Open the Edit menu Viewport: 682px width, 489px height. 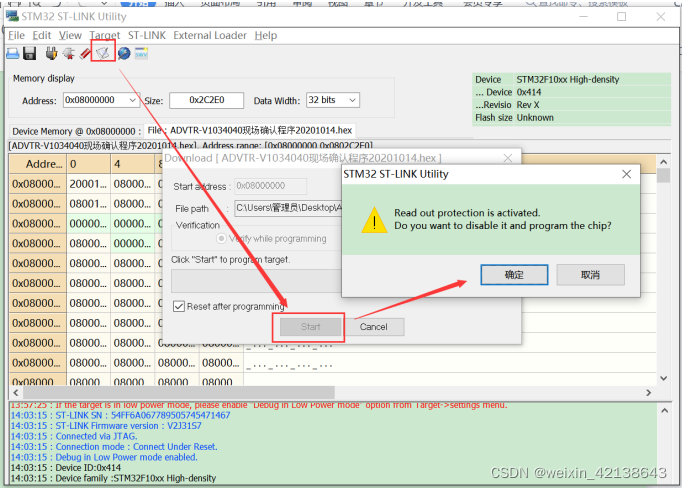coord(42,35)
